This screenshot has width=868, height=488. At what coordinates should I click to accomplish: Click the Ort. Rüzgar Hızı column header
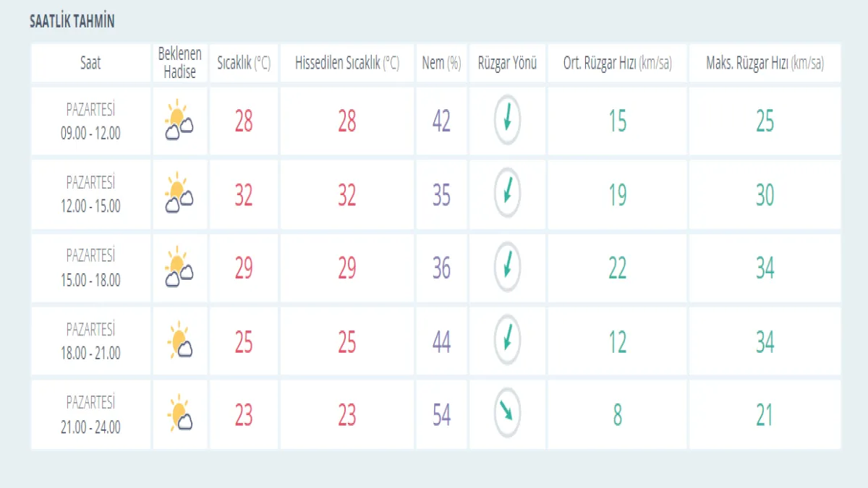pyautogui.click(x=617, y=63)
